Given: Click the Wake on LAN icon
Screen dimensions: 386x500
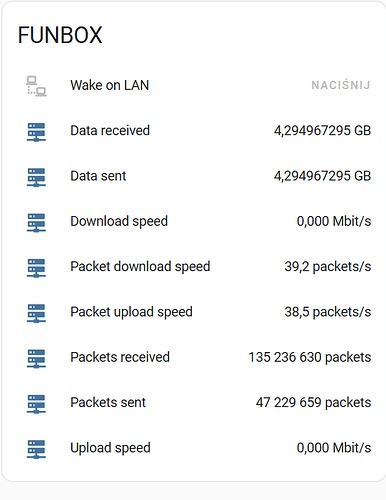Looking at the screenshot, I should 36,86.
